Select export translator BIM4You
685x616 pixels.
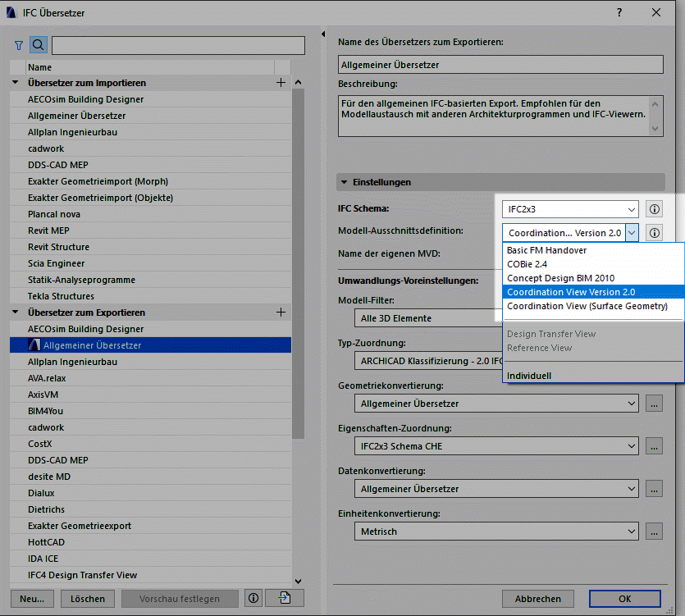(x=150, y=411)
